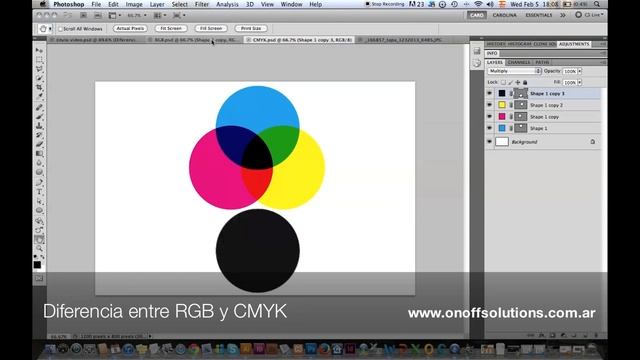Image resolution: width=640 pixels, height=360 pixels.
Task: Click the first Fit Screen button
Action: [171, 29]
